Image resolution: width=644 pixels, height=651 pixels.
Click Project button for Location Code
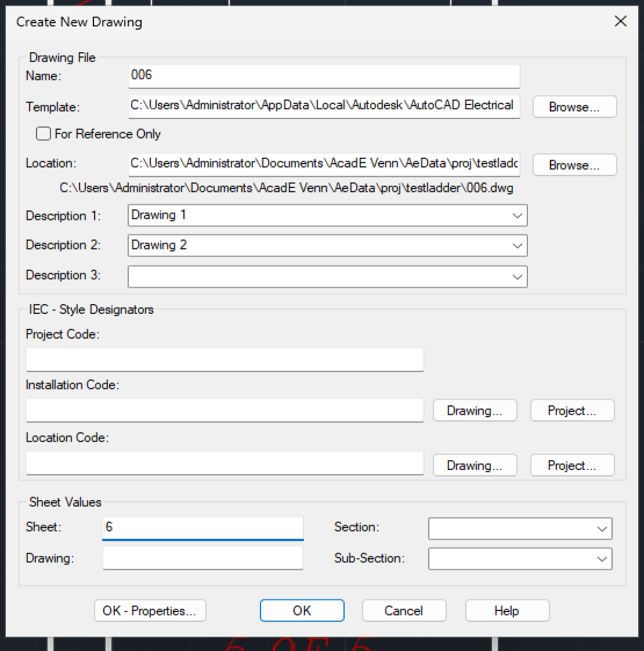point(571,465)
